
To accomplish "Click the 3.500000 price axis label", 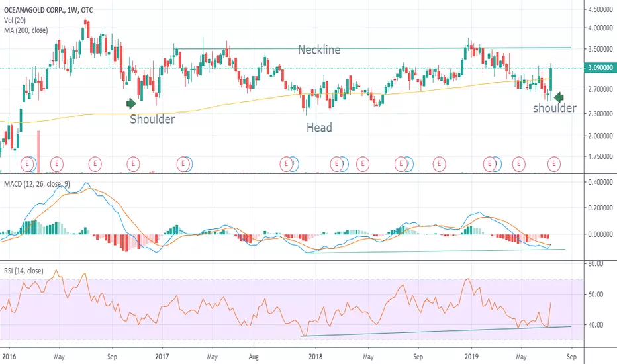I will [600, 49].
